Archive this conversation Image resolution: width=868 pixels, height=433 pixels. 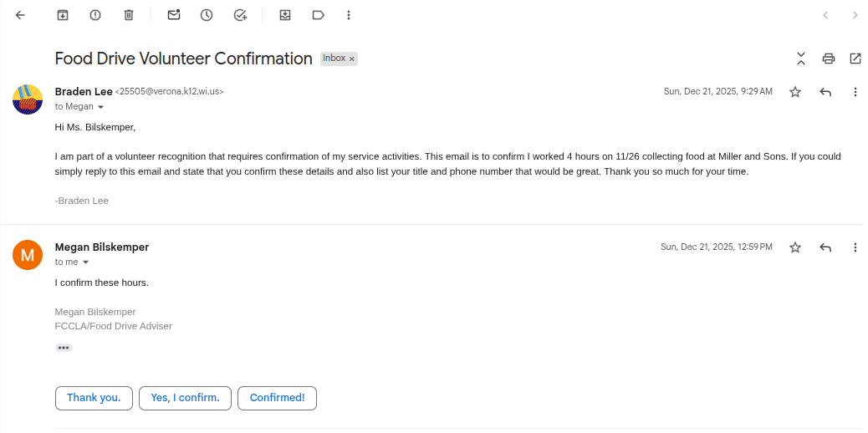(x=63, y=15)
